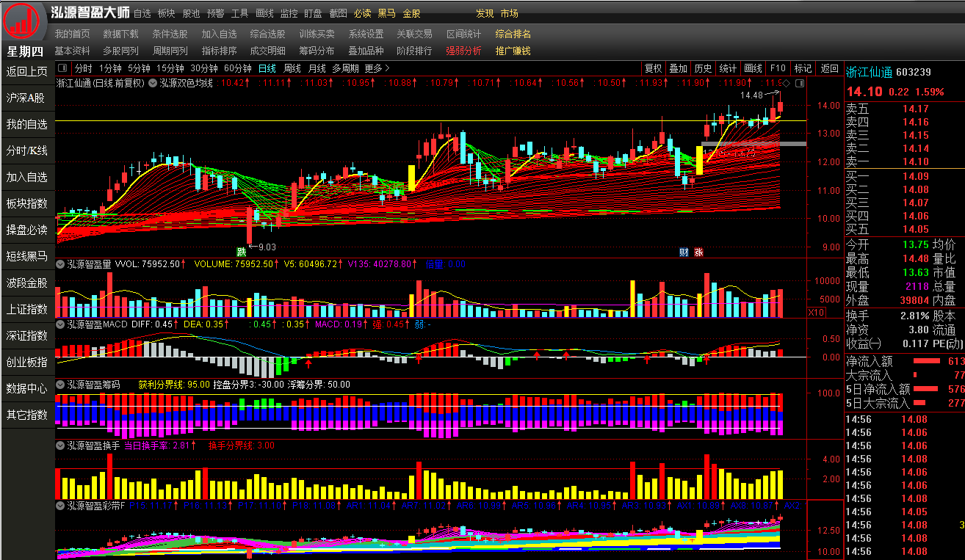Click the X10 scale box in the volume panel
The width and height of the screenshot is (965, 560).
click(x=815, y=312)
